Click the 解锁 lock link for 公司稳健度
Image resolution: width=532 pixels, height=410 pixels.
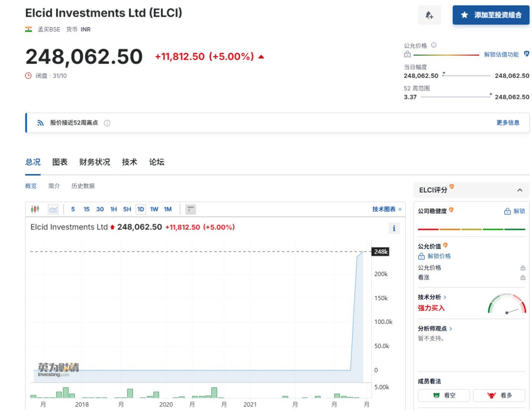tap(515, 211)
